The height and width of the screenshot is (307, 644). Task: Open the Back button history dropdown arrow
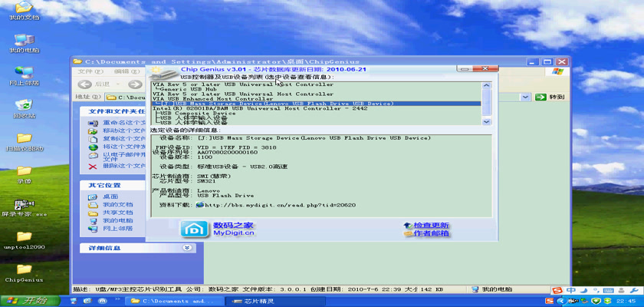(120, 84)
